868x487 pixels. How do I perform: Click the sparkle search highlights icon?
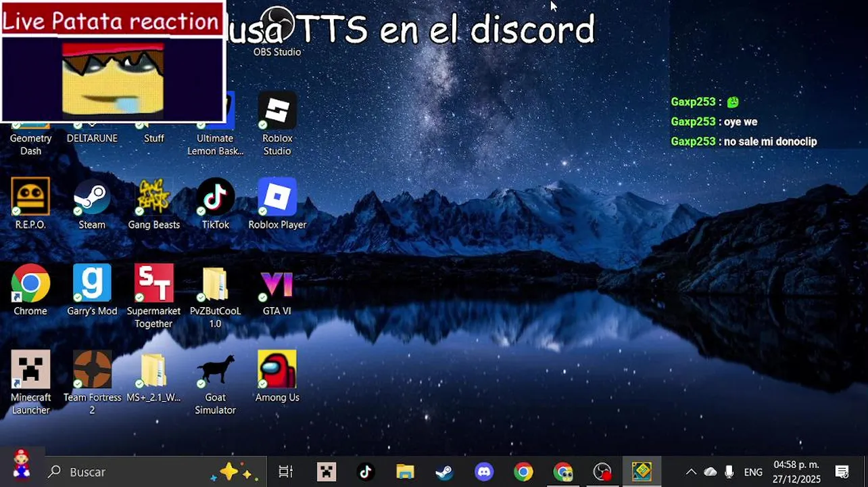click(x=235, y=472)
